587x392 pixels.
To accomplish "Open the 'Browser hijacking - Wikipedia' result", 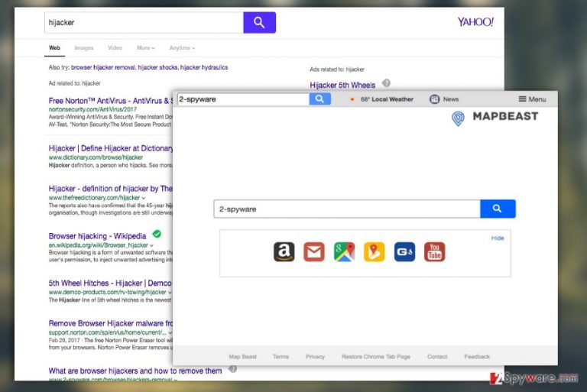I will tap(97, 236).
